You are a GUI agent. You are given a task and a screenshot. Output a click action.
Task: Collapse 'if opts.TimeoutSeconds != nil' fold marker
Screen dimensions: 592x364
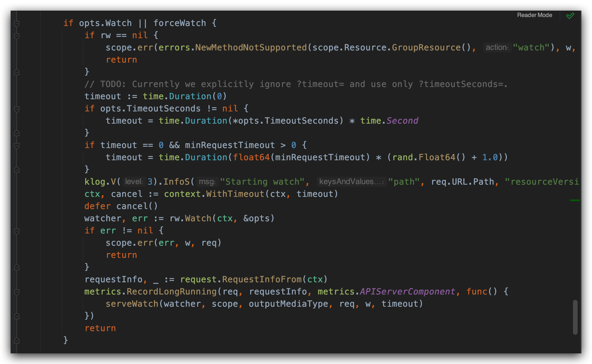point(17,109)
